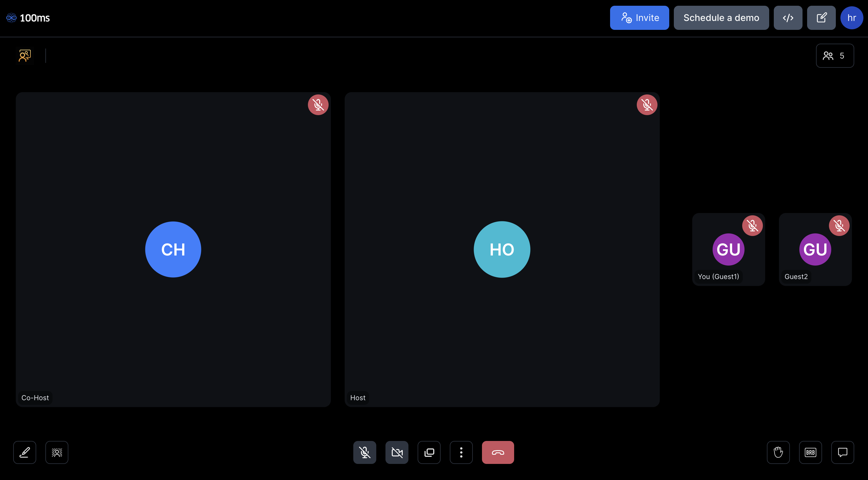
Task: Leave the call with red button
Action: click(498, 452)
